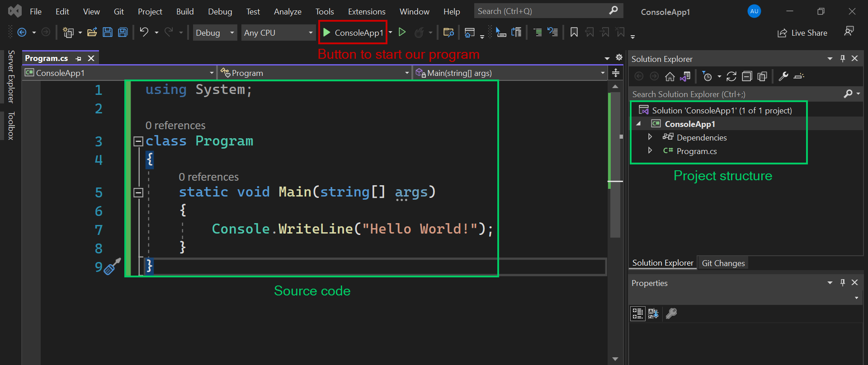Image resolution: width=868 pixels, height=365 pixels.
Task: Toggle Show All Files in Solution Explorer
Action: point(762,76)
